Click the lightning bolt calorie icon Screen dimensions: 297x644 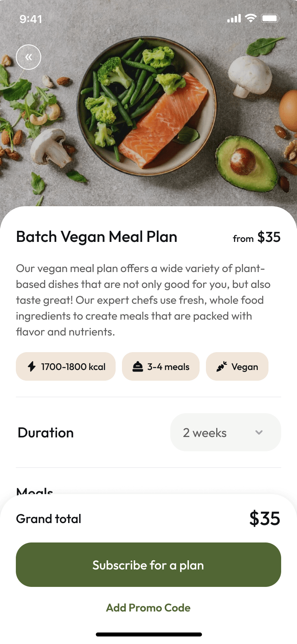tap(32, 366)
